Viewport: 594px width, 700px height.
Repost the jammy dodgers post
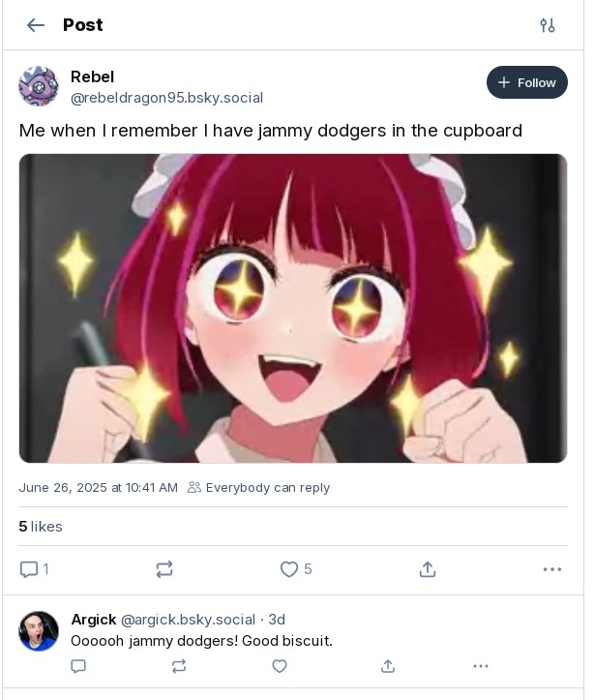[164, 569]
